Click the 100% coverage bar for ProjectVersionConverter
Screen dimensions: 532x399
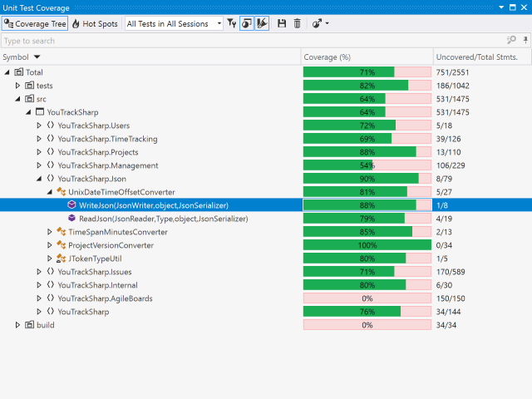pos(367,245)
